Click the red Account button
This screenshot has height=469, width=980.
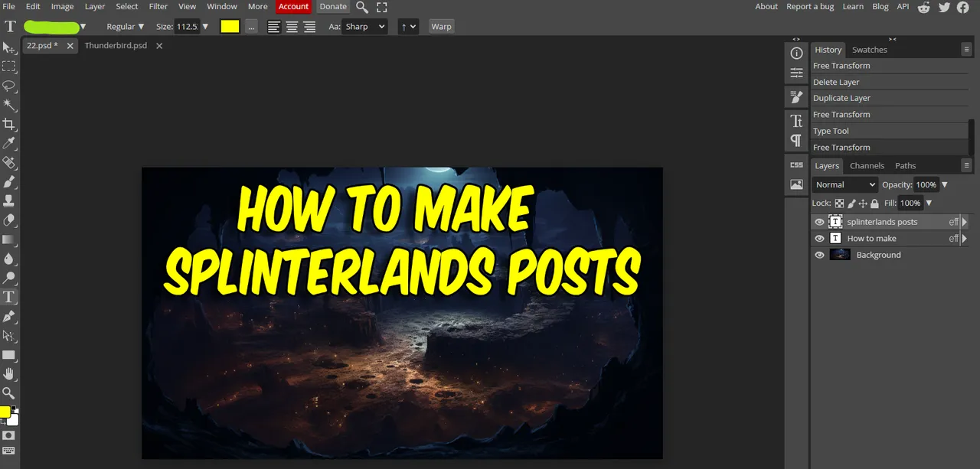coord(293,7)
